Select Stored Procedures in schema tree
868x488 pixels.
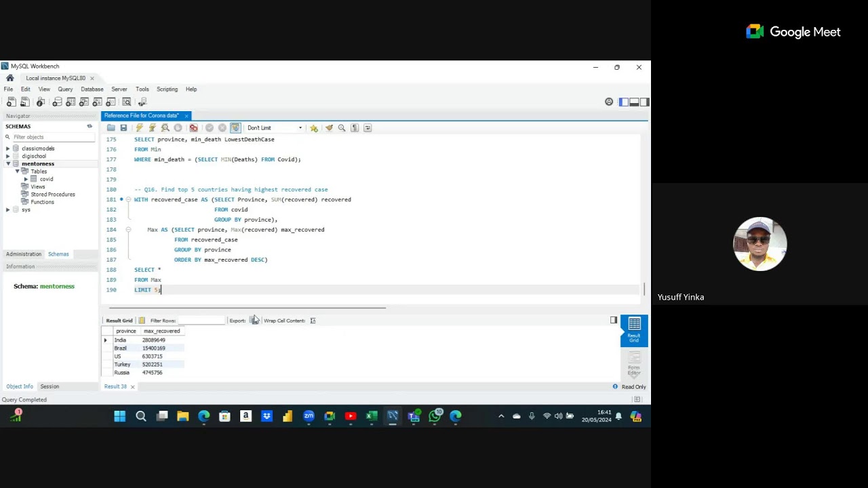click(x=53, y=195)
